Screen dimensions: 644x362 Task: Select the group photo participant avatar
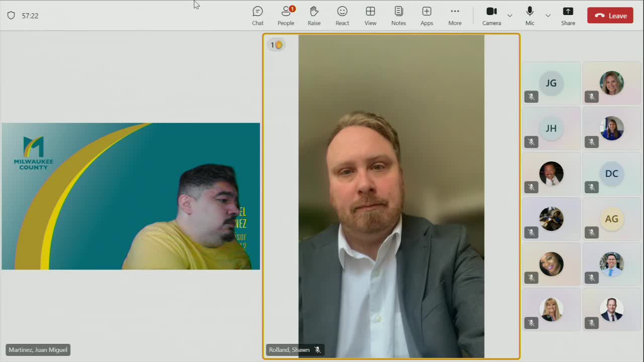click(x=551, y=219)
